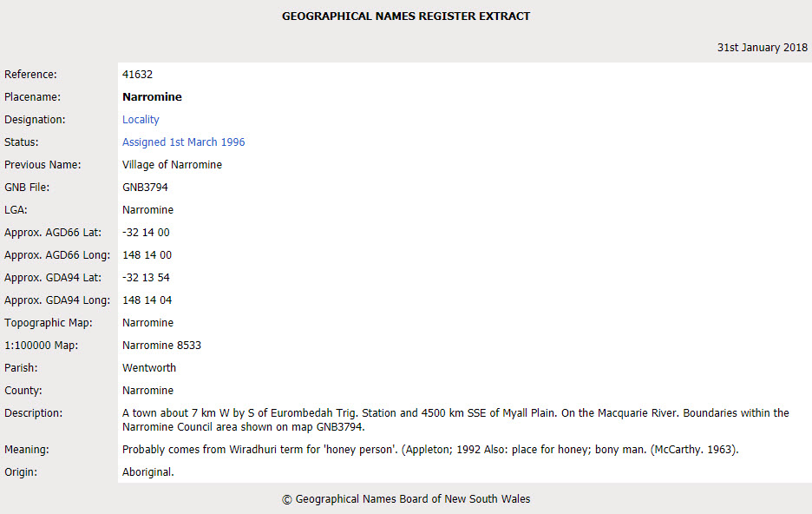Click the previous name 'Village of Narromine'
Image resolution: width=812 pixels, height=514 pixels.
(x=172, y=165)
